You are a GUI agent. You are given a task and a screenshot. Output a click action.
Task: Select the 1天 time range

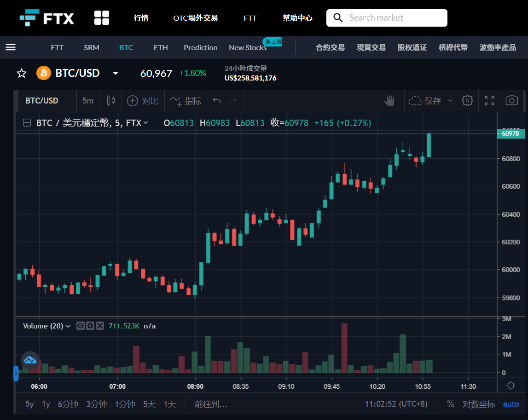coord(170,404)
